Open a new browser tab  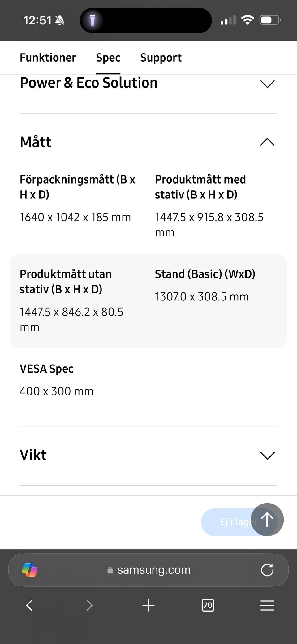coord(148,605)
